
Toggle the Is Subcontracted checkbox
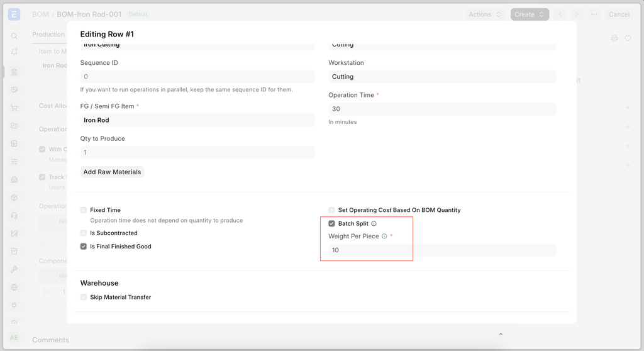(x=84, y=233)
